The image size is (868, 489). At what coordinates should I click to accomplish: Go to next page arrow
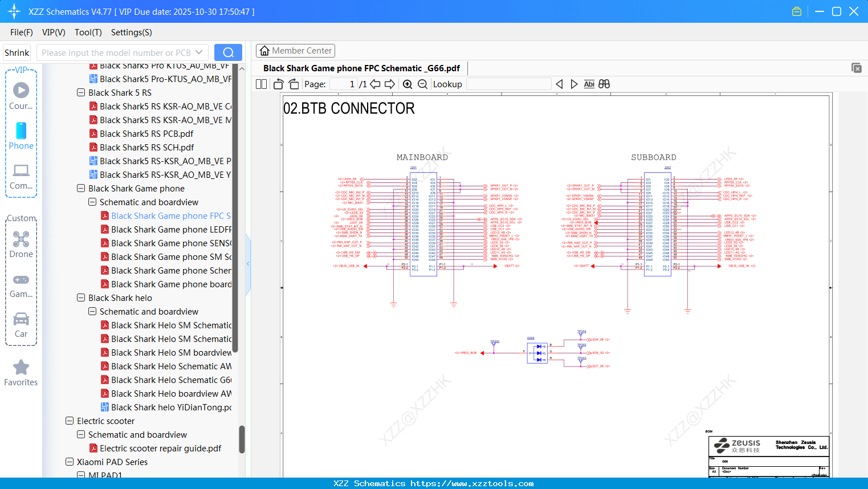tap(390, 84)
